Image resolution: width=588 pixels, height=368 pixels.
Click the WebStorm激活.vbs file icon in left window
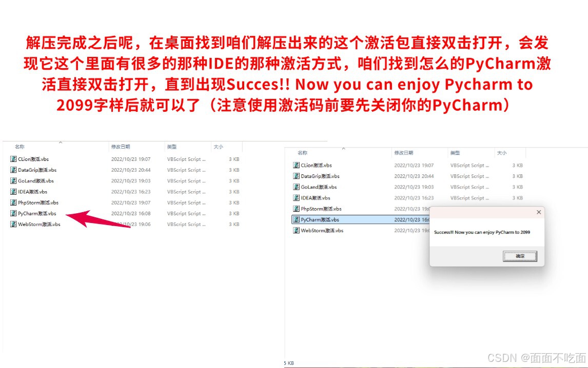pyautogui.click(x=13, y=224)
